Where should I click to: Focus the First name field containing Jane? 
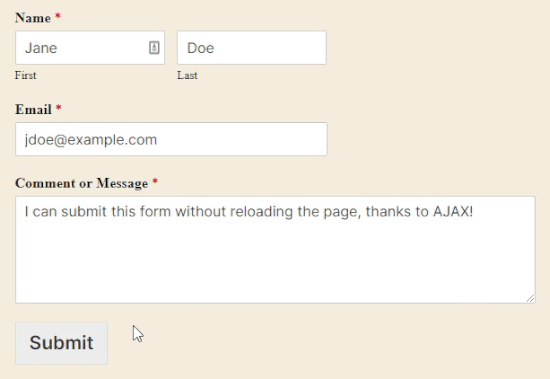coord(90,48)
